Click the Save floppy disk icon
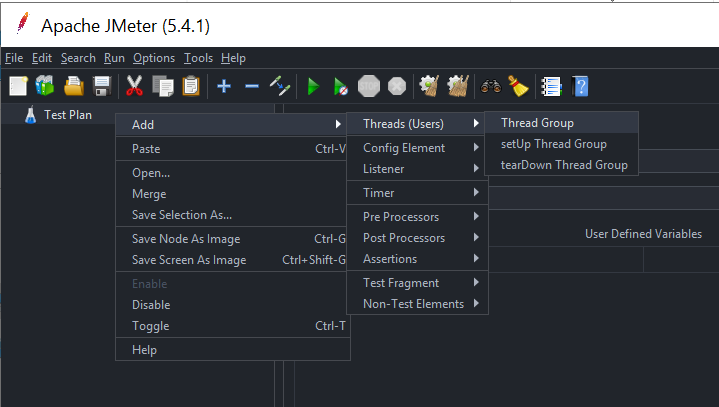719x407 pixels. pyautogui.click(x=102, y=86)
